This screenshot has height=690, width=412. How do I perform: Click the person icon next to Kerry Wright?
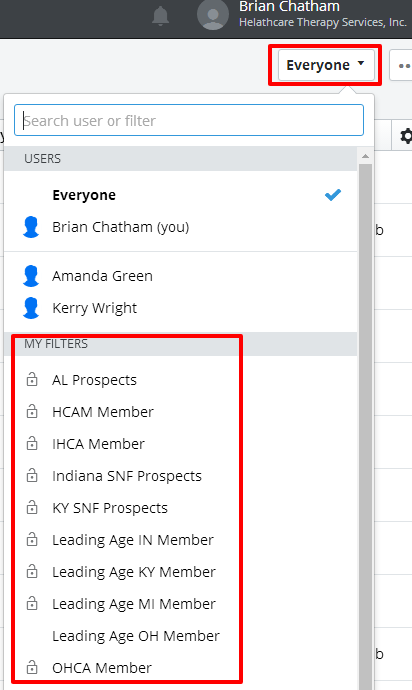tap(31, 308)
